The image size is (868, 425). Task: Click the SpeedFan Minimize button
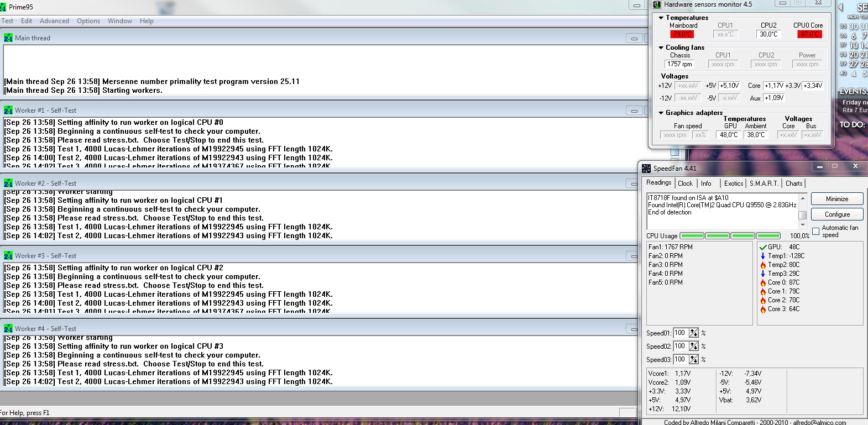coord(837,199)
